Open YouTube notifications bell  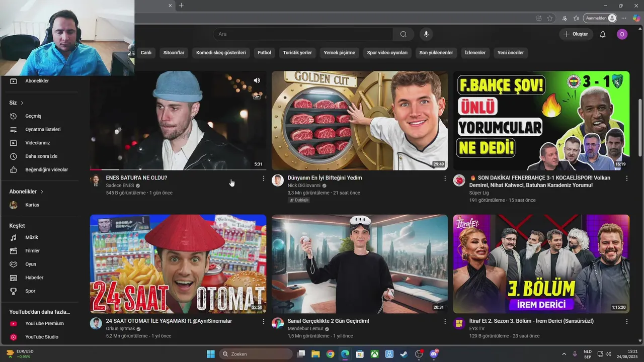pyautogui.click(x=603, y=34)
